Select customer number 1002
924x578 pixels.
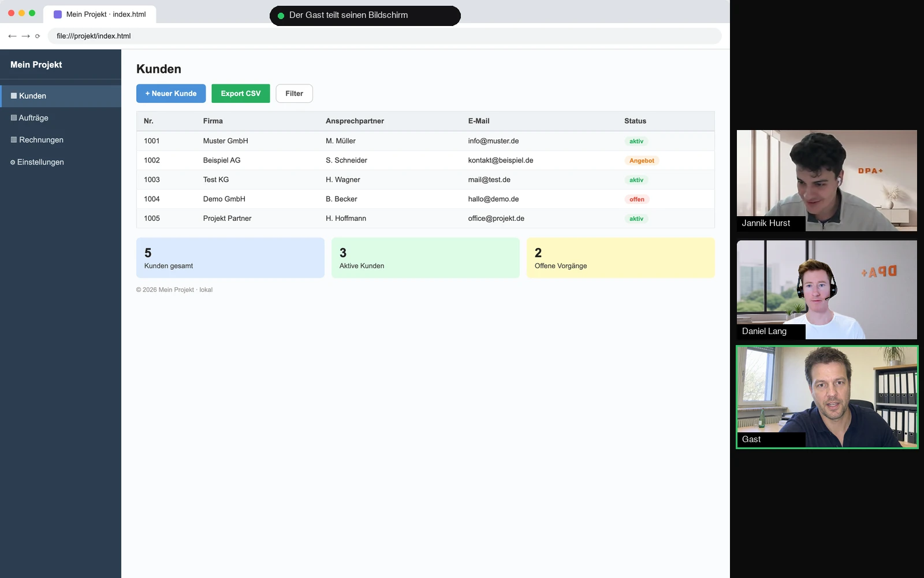point(152,160)
